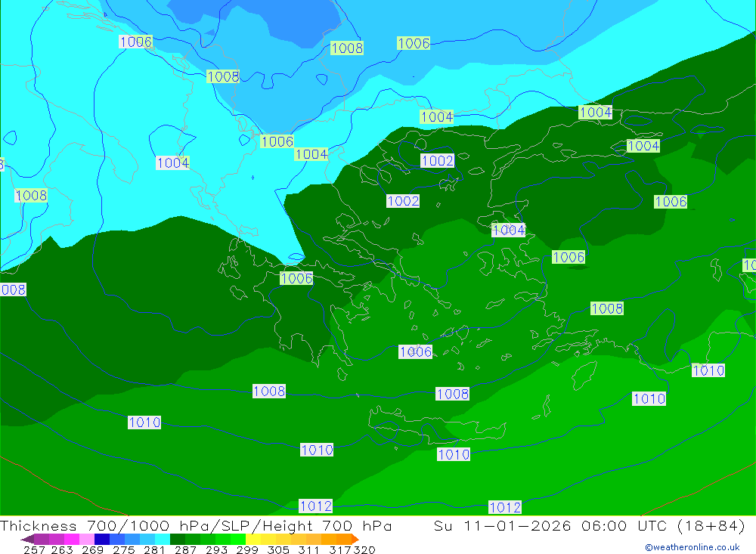Select the dark navy blue legend swatch
This screenshot has height=554, width=756.
click(x=102, y=539)
